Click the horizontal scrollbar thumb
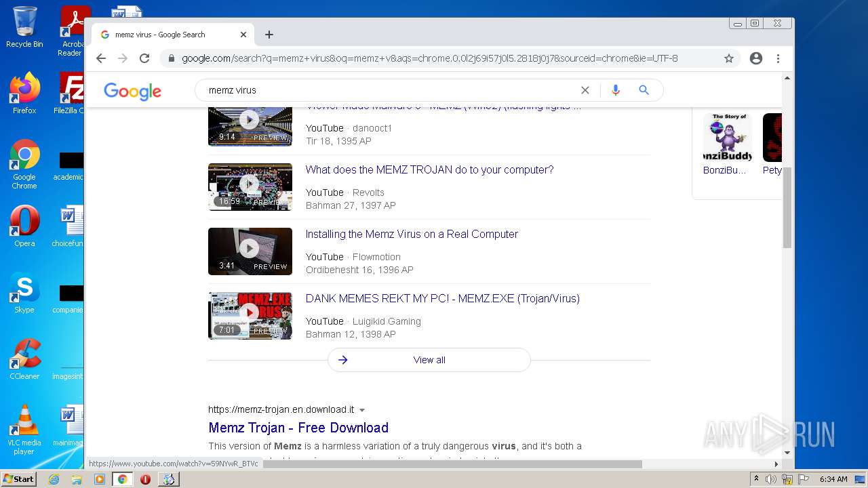868x488 pixels. [452, 464]
